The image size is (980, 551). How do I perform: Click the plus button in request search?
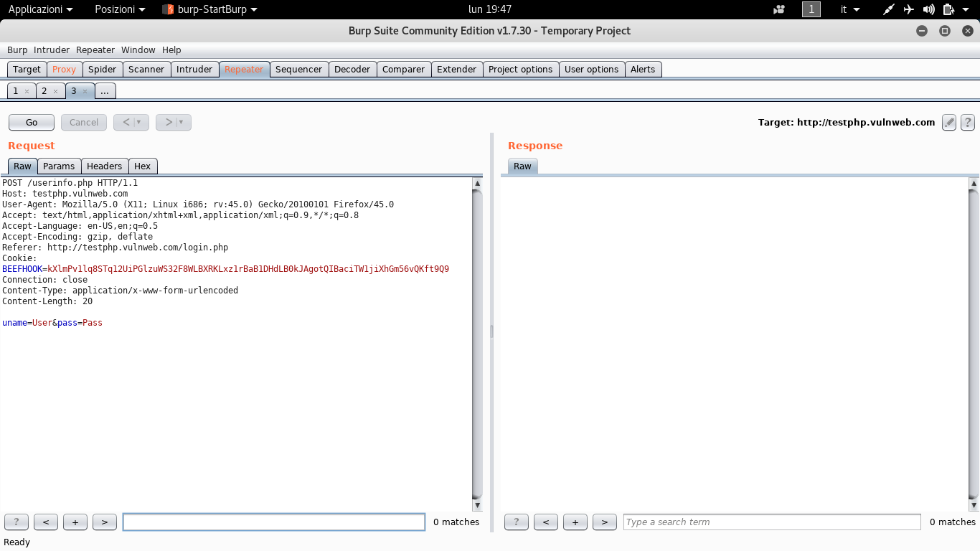(75, 522)
